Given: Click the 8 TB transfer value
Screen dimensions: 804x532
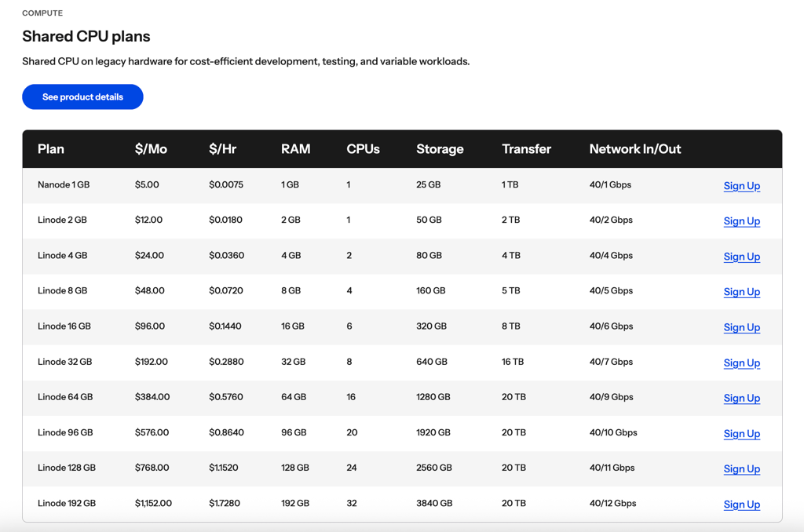Looking at the screenshot, I should [x=511, y=326].
